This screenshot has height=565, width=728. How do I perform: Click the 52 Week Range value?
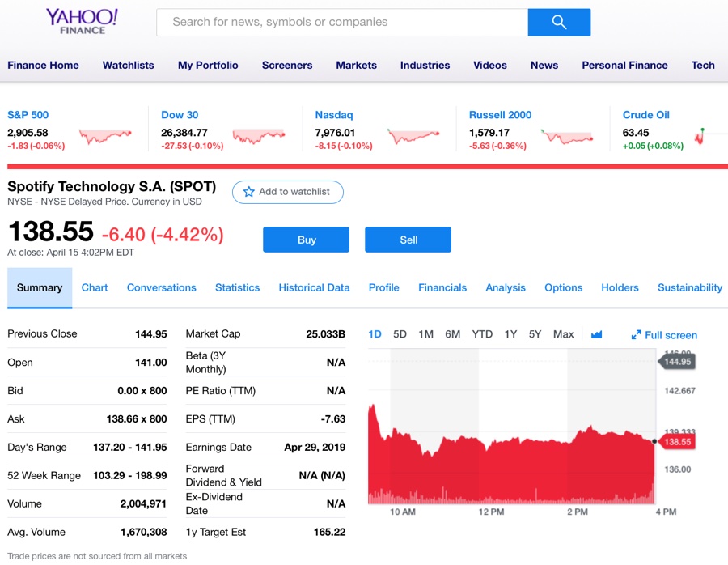pos(130,476)
